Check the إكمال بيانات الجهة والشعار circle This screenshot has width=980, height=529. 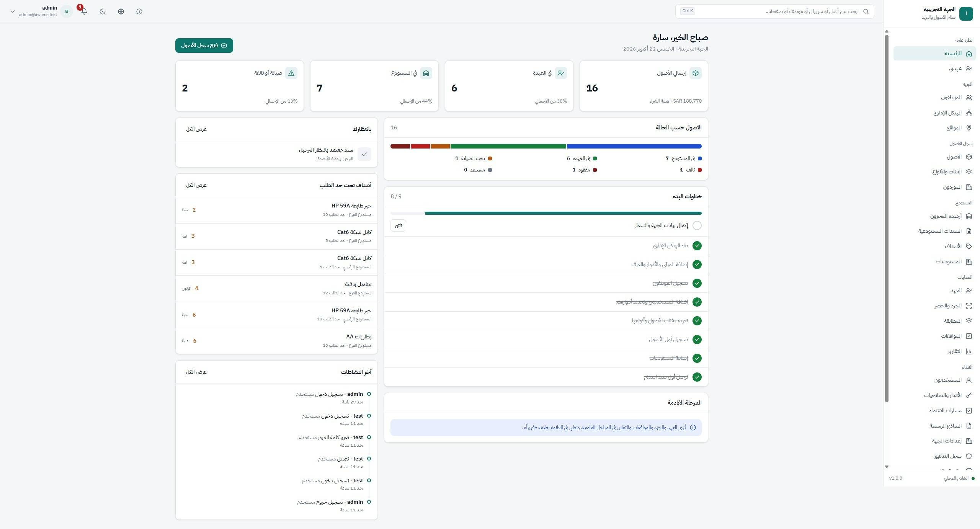[697, 225]
